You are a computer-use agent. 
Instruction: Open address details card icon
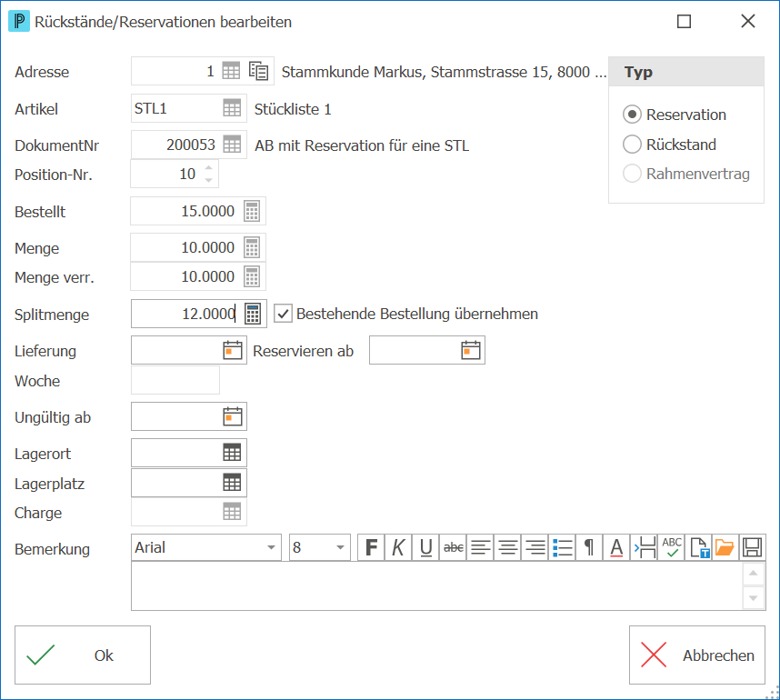pos(259,71)
